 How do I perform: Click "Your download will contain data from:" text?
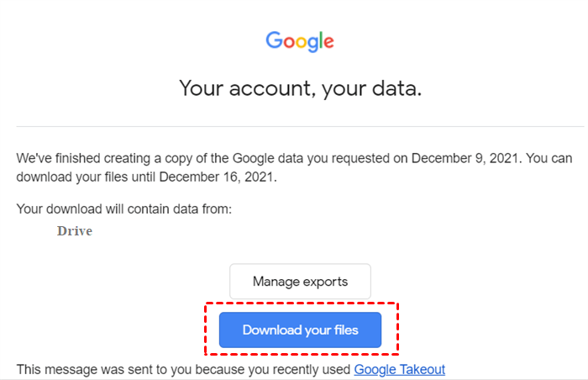tap(123, 208)
